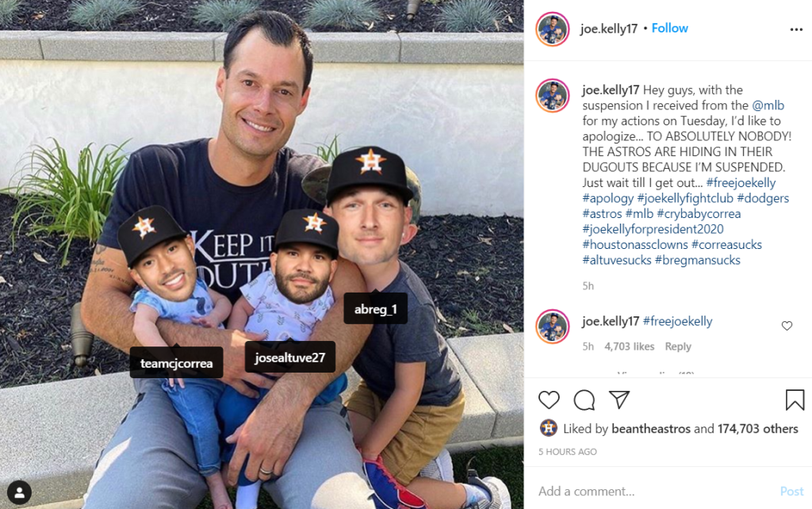This screenshot has height=509, width=812.
Task: Like the post with heart icon
Action: pyautogui.click(x=549, y=400)
